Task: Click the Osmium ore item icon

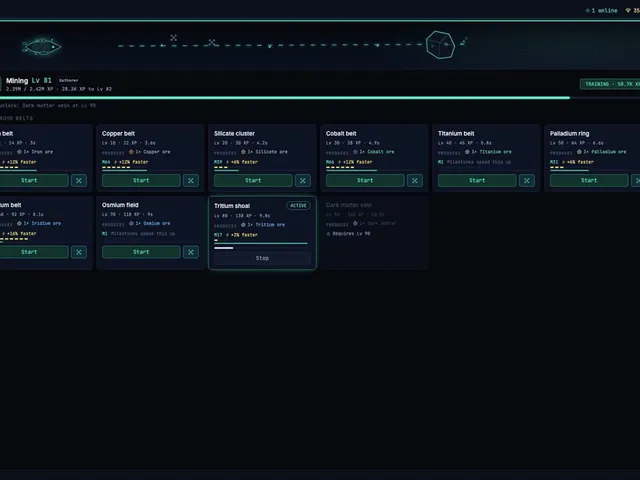Action: click(x=131, y=223)
